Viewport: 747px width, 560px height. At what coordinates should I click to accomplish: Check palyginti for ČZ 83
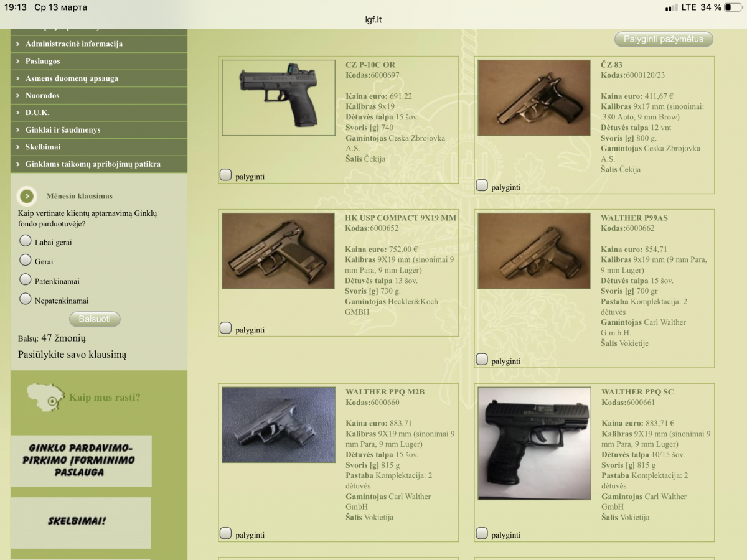pos(482,185)
